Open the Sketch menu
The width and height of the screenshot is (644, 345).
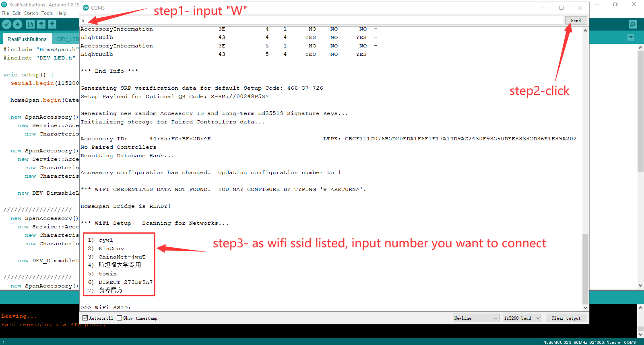coord(31,13)
